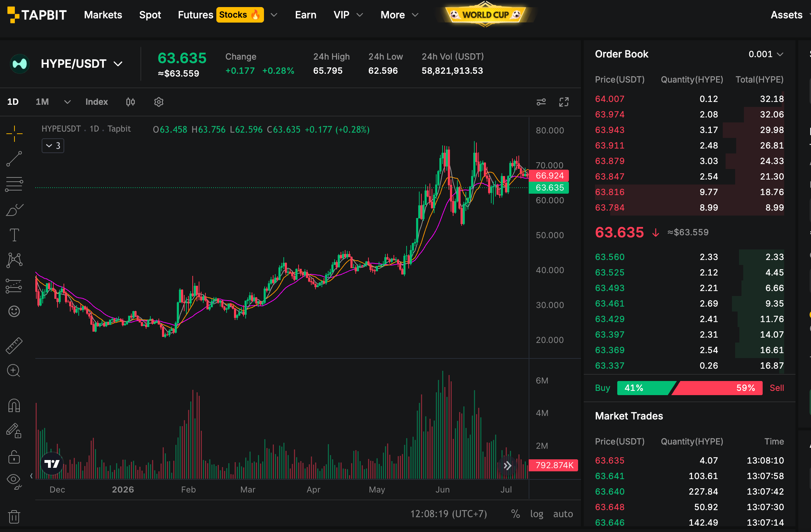The image size is (811, 532).
Task: Click the WORLD CUP banner
Action: (485, 15)
